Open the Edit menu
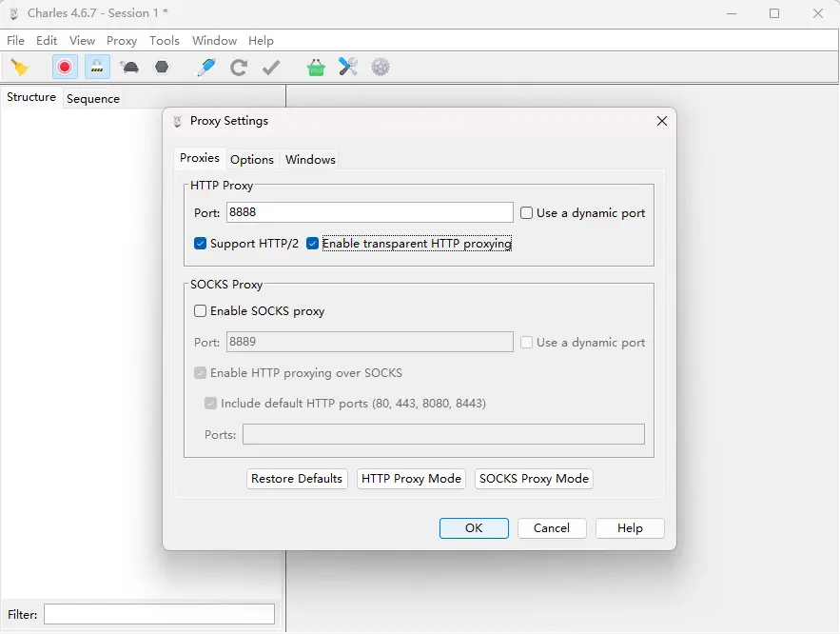Screen dimensions: 840x634 click(x=47, y=41)
